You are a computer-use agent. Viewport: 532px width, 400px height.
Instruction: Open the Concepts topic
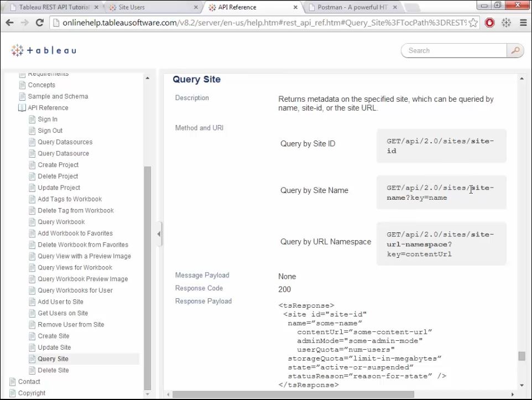coord(41,85)
